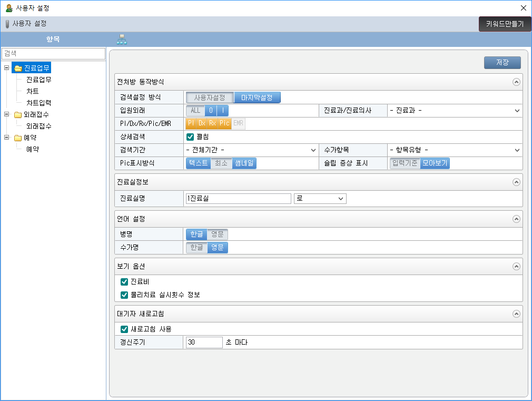532x401 pixels.
Task: Click the 진료업무 folder icon in tree
Action: tap(18, 68)
